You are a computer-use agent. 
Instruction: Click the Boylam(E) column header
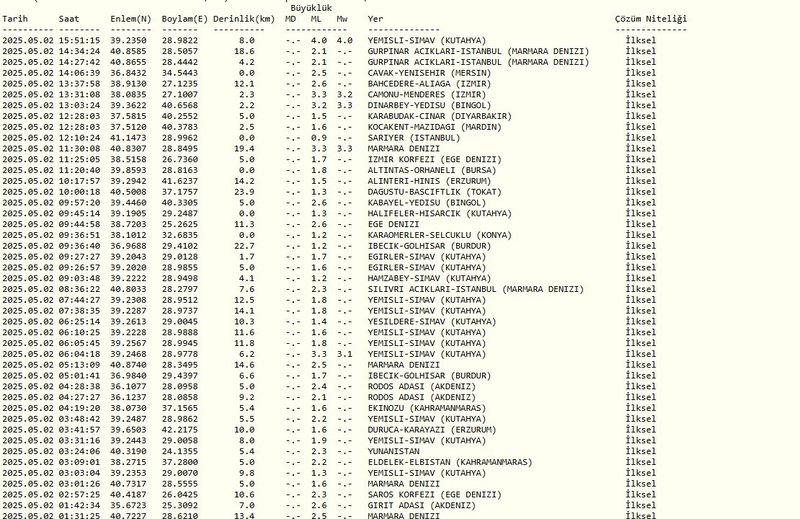coord(185,19)
